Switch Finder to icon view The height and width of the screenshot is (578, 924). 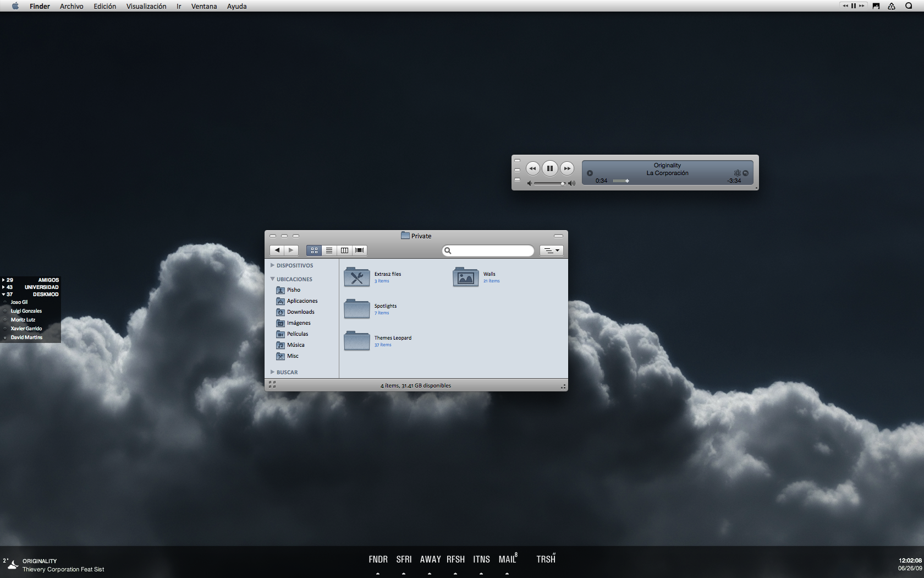(x=314, y=250)
